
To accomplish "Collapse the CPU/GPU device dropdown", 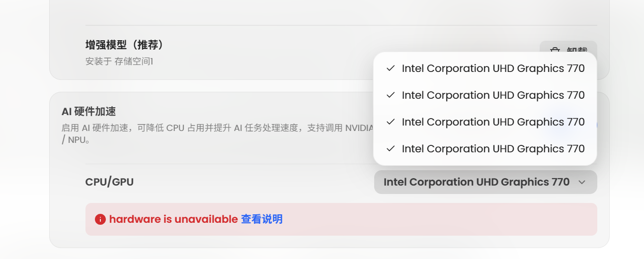I will [485, 182].
